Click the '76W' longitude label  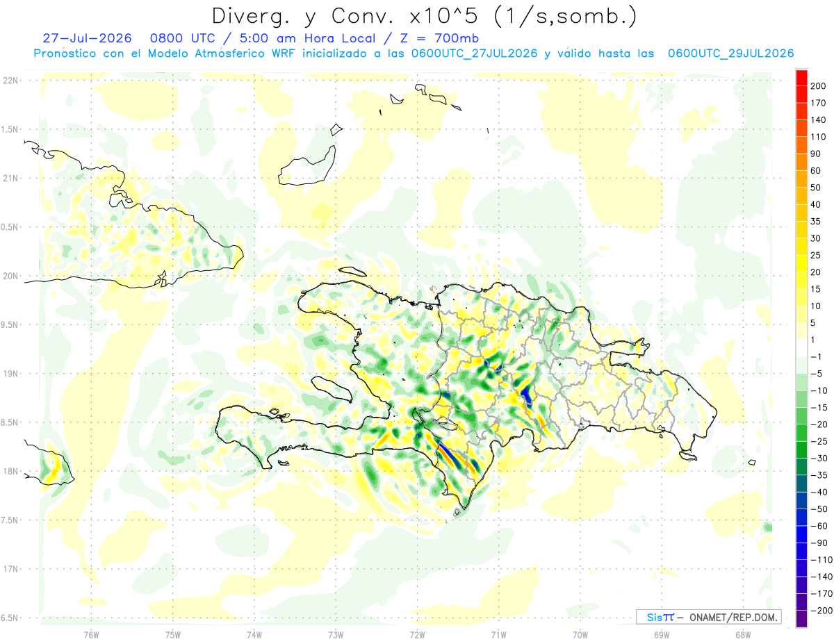(91, 634)
